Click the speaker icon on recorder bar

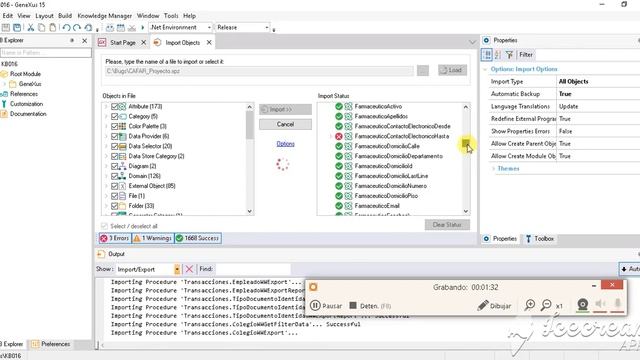600,304
